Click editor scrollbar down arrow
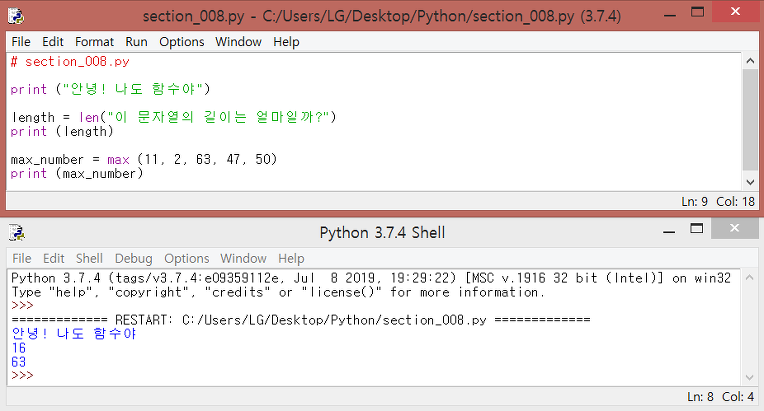This screenshot has height=411, width=764. 750,182
